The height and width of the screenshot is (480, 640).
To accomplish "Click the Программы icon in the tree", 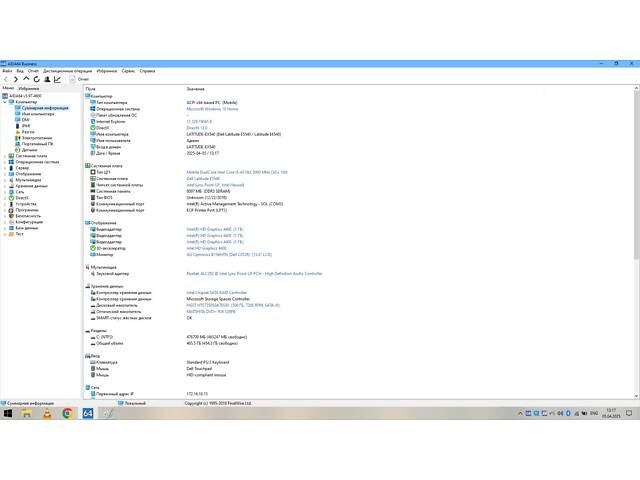I will coord(11,210).
